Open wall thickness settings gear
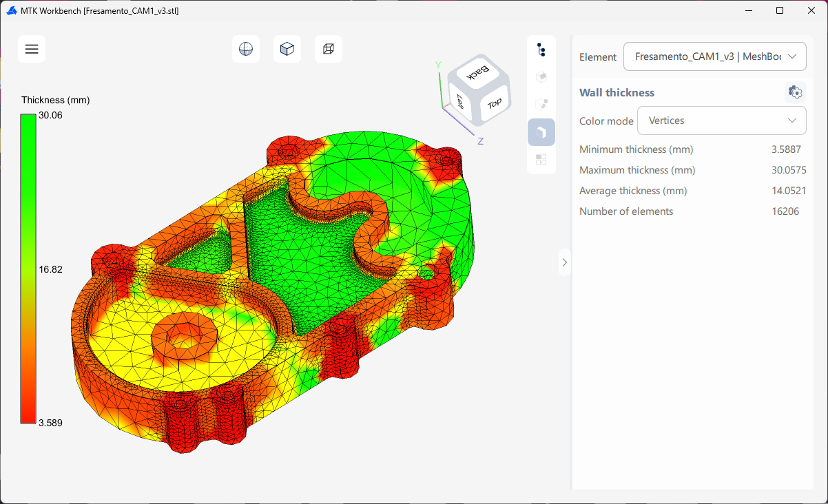Viewport: 828px width, 504px height. [796, 92]
